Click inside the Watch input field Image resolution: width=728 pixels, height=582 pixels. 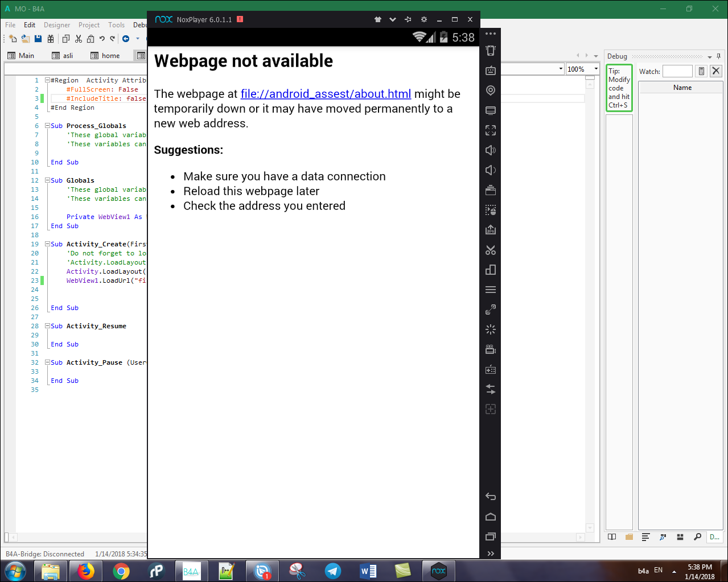(x=677, y=71)
